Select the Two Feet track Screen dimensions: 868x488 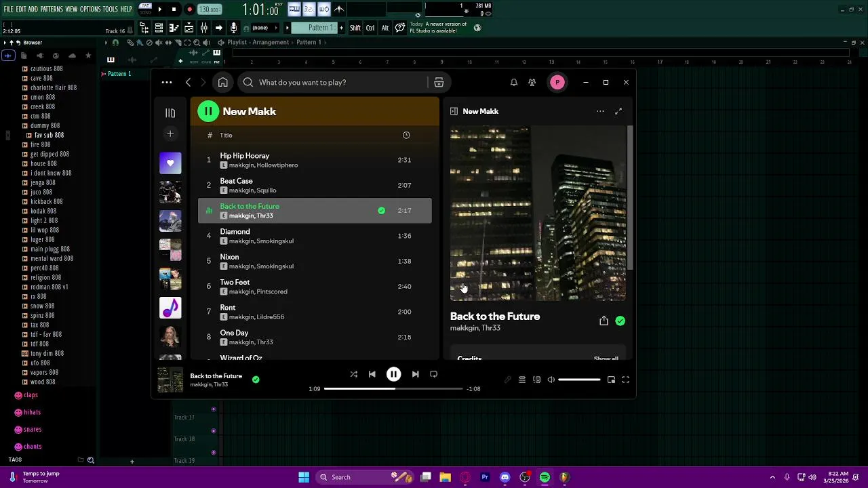tap(315, 286)
